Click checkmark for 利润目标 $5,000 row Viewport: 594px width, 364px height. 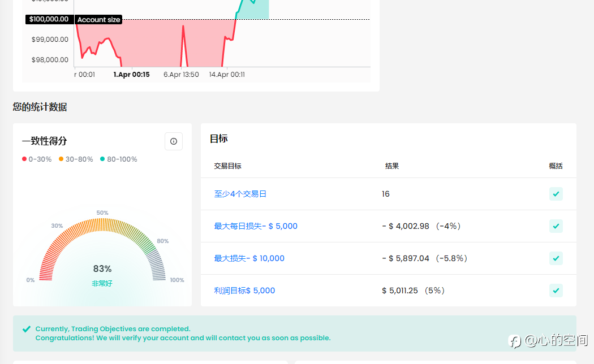(556, 290)
